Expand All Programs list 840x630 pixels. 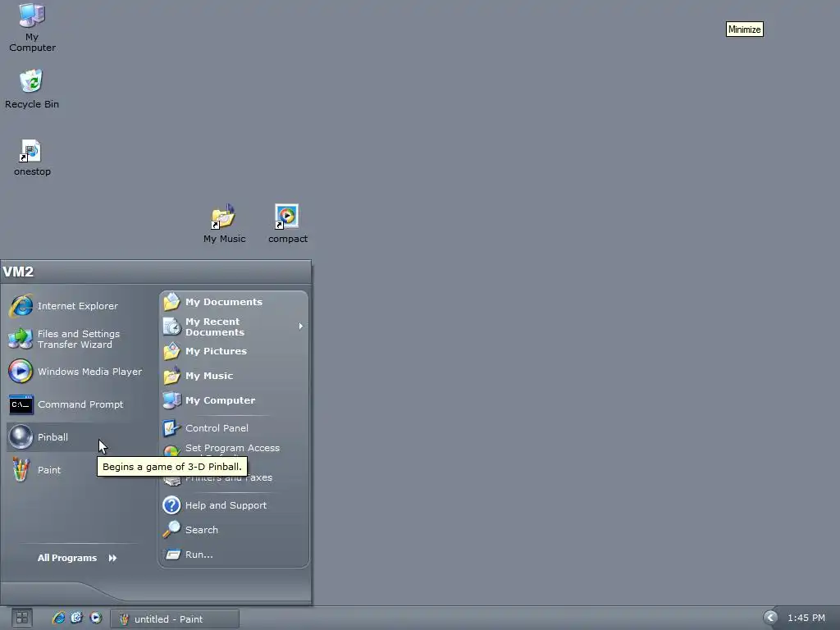[x=77, y=558]
